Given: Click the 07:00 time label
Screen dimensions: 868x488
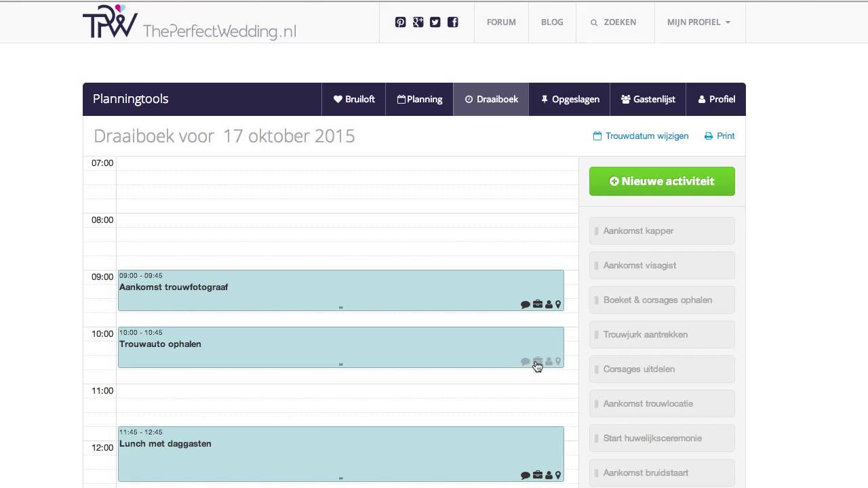Looking at the screenshot, I should point(102,163).
